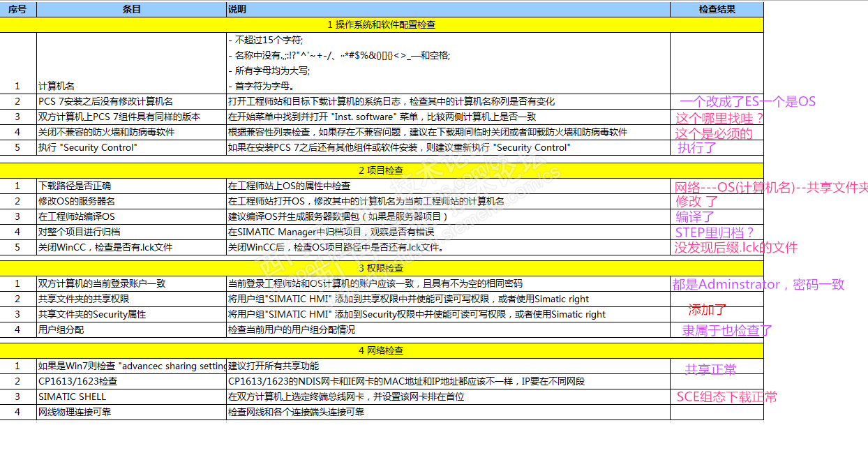The width and height of the screenshot is (868, 453).
Task: Click description 当前登录工程师站和OS计算机的账户应该一致
Action: coord(375,283)
